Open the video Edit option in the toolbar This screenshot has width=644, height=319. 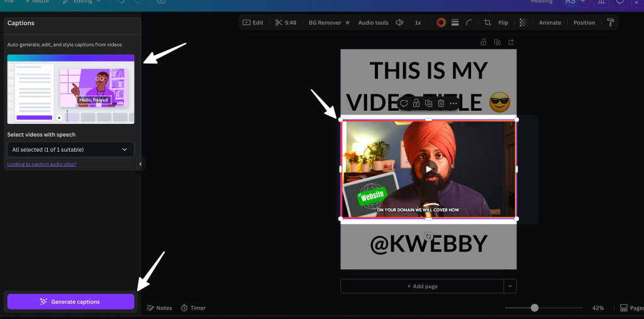[253, 23]
